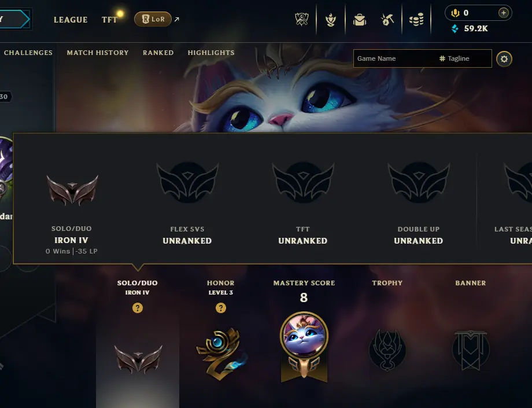Open the Clash trophy icon in top bar
This screenshot has width=532, height=408.
tap(302, 20)
